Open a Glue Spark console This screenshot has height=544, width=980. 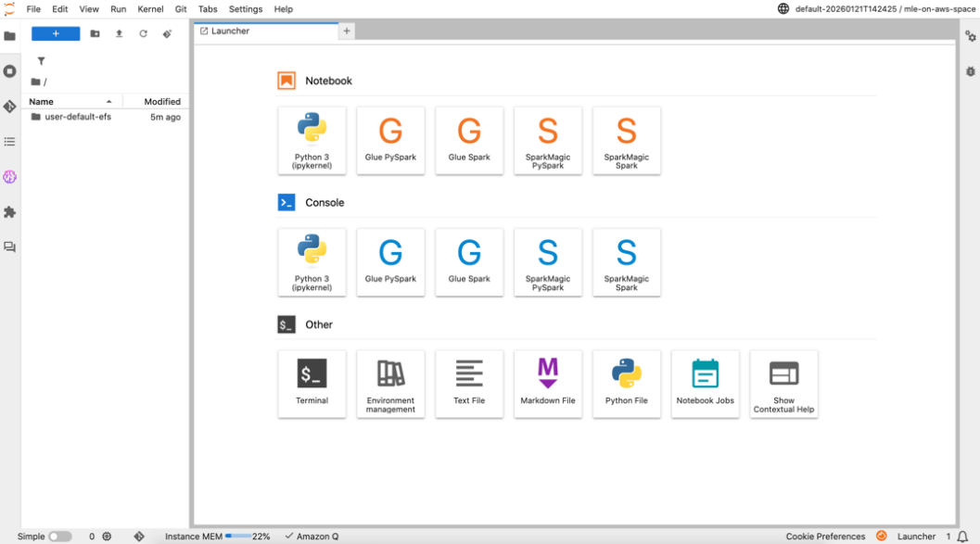coord(469,262)
